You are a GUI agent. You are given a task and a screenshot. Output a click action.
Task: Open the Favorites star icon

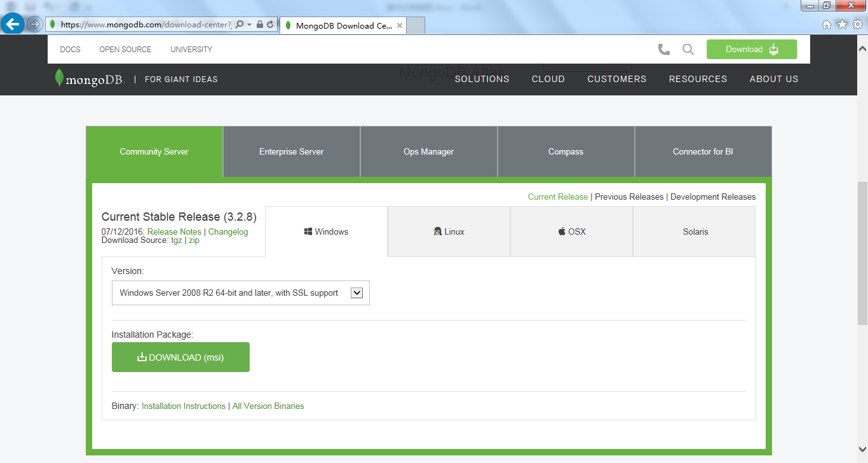point(842,25)
